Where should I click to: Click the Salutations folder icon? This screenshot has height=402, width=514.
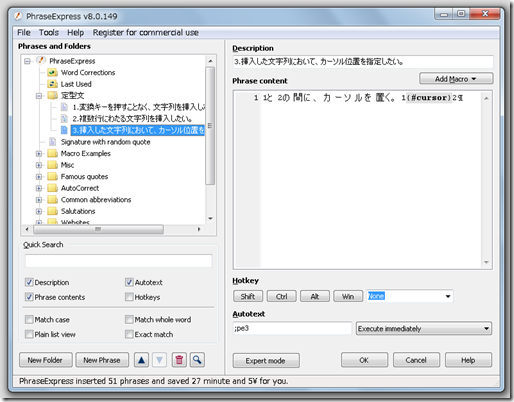click(x=52, y=211)
